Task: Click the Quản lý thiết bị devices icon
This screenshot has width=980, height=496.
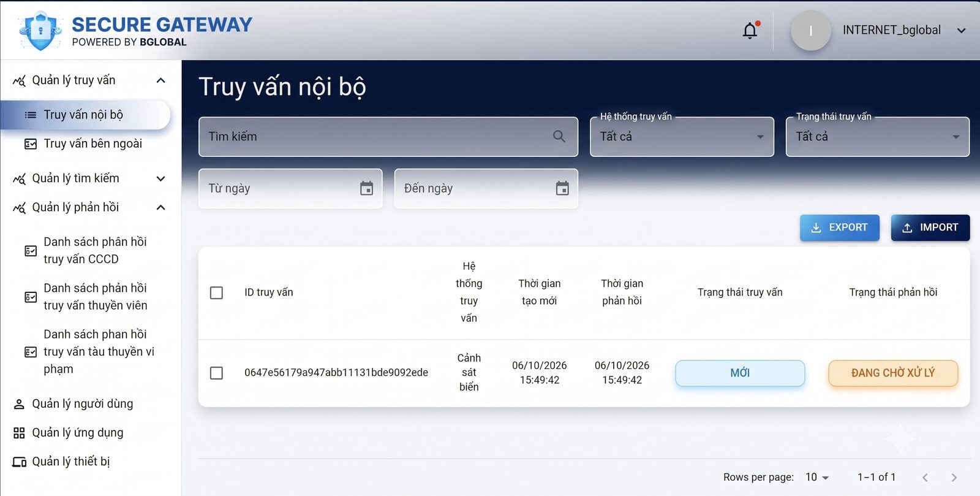Action: 19,462
